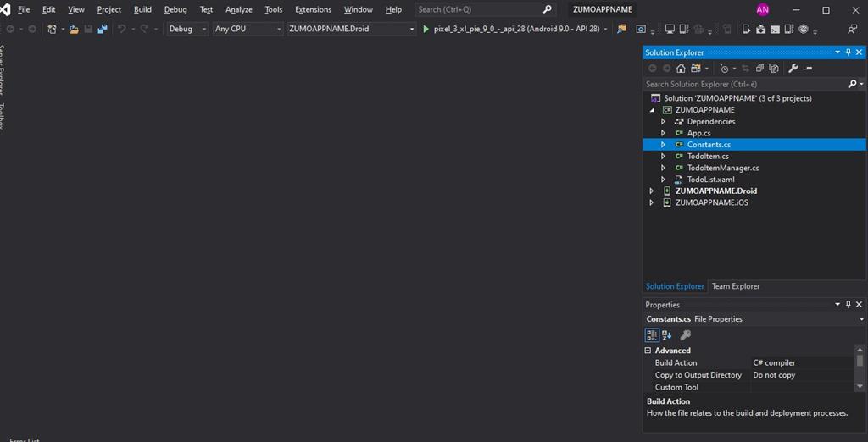Click the wrench Properties icon in Solution Explorer
Viewport: 868px width, 442px height.
[793, 68]
